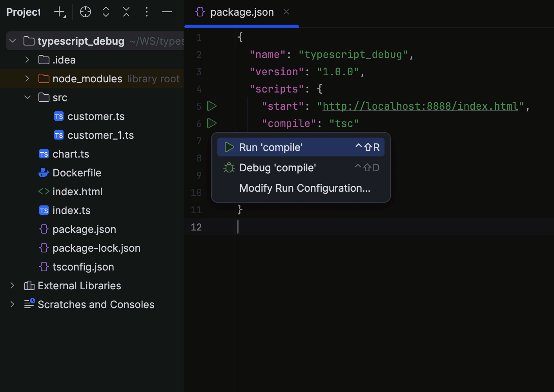554x392 pixels.
Task: Click line number 1 in the gutter
Action: [199, 38]
